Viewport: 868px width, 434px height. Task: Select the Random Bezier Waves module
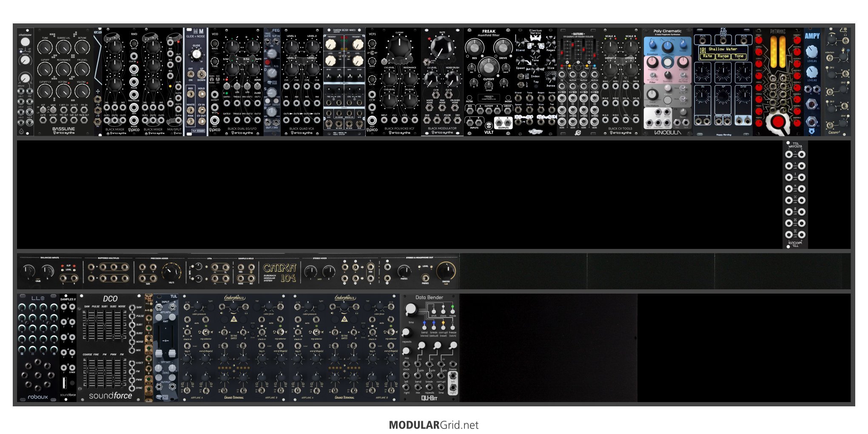(344, 82)
